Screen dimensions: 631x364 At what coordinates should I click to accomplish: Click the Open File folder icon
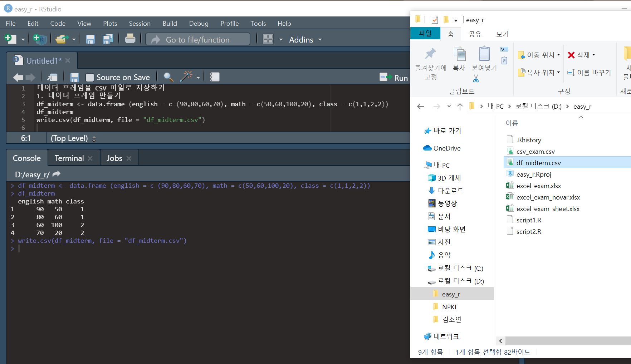62,39
